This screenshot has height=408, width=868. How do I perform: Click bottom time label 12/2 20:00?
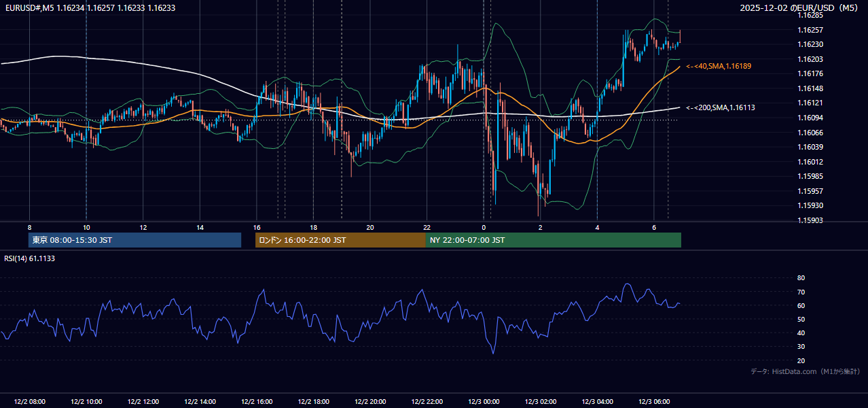coord(369,401)
